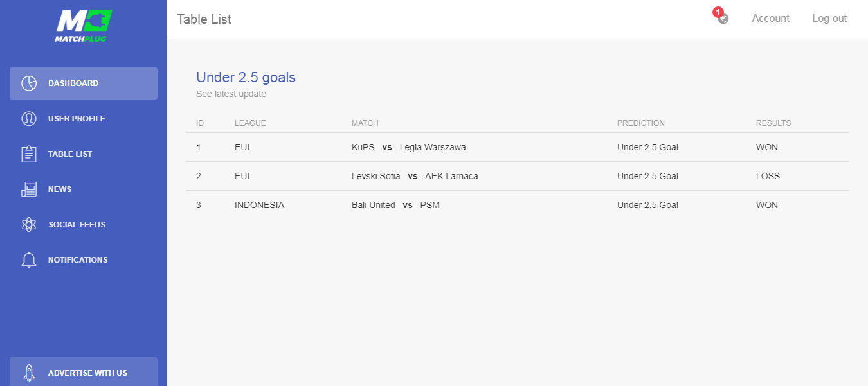This screenshot has width=868, height=386.
Task: Click the Results column header
Action: pyautogui.click(x=773, y=123)
